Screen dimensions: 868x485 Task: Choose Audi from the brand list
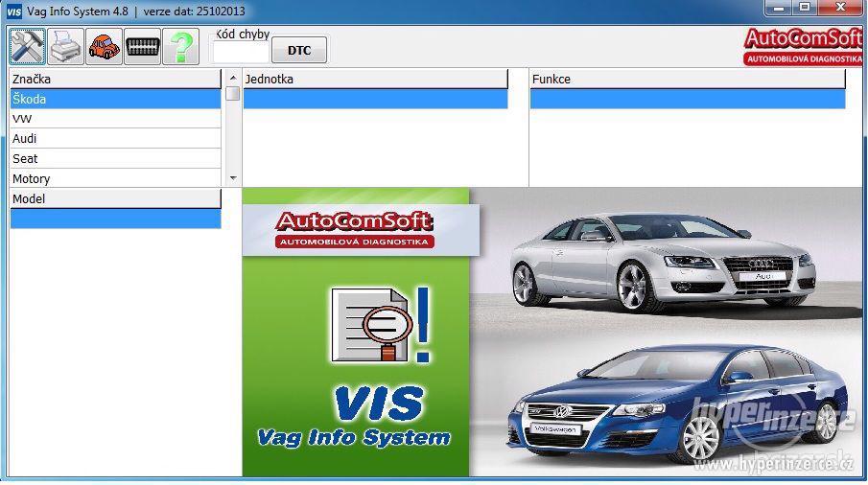tap(115, 139)
